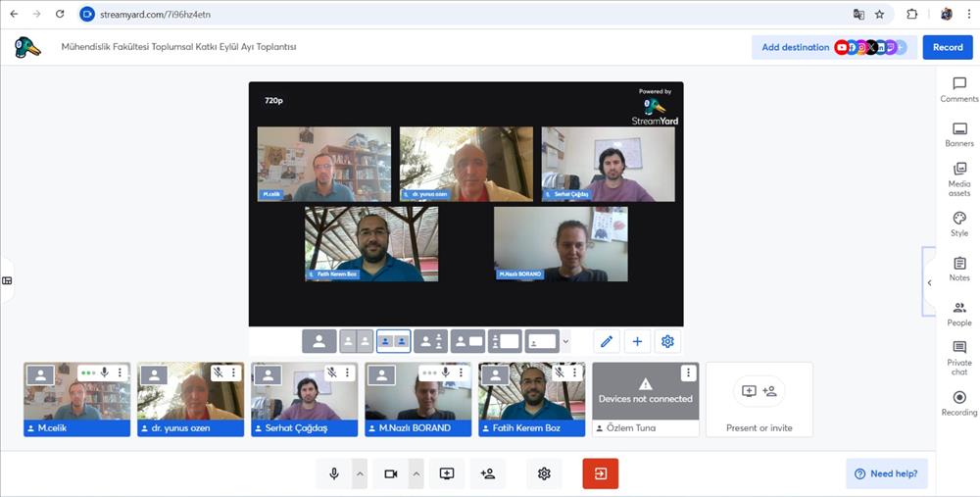
Task: Click the Record button
Action: (947, 47)
